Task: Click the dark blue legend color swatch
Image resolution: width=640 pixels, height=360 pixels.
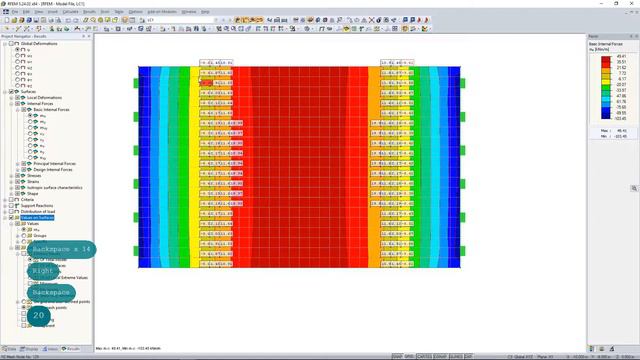Action: tap(606, 116)
